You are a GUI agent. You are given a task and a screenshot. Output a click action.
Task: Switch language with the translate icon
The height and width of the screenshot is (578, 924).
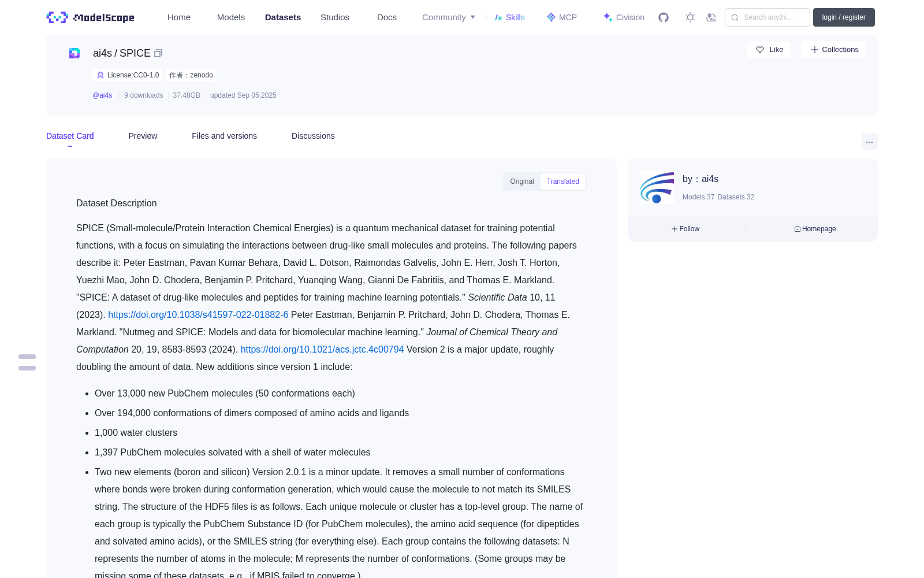711,17
